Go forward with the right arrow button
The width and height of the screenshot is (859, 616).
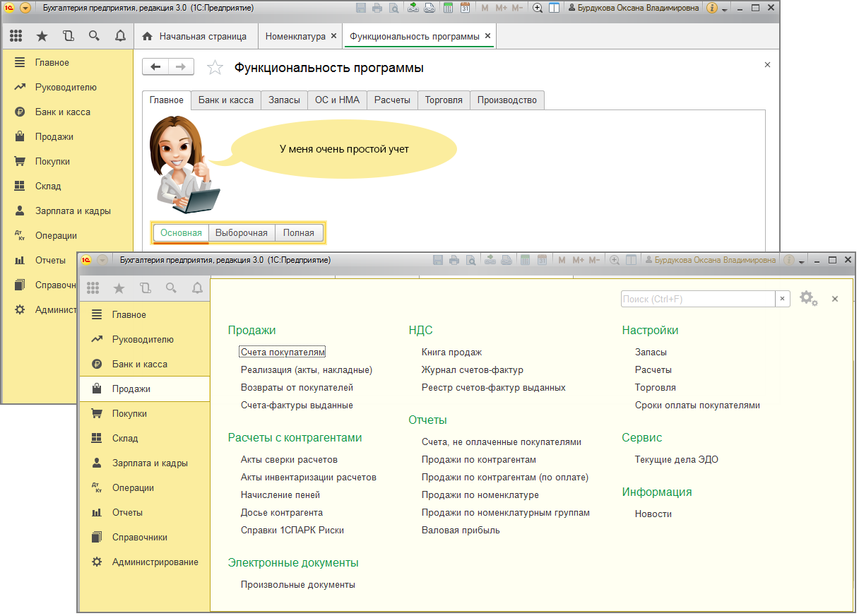tap(181, 67)
